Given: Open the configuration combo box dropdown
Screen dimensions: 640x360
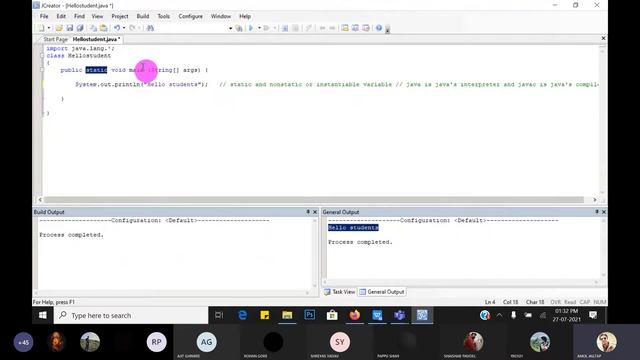Looking at the screenshot, I should coord(230,28).
